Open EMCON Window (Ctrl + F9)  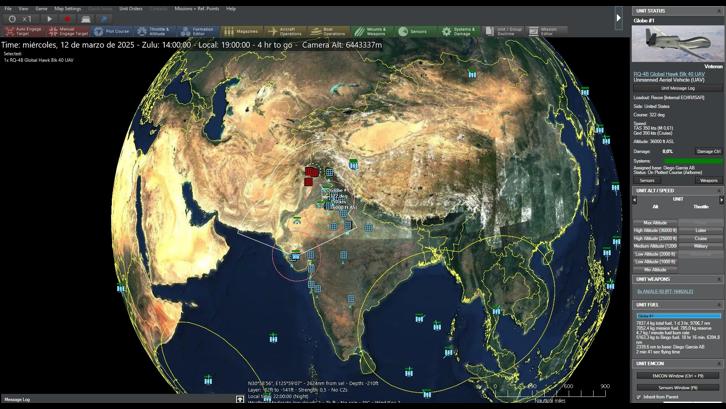pos(677,376)
